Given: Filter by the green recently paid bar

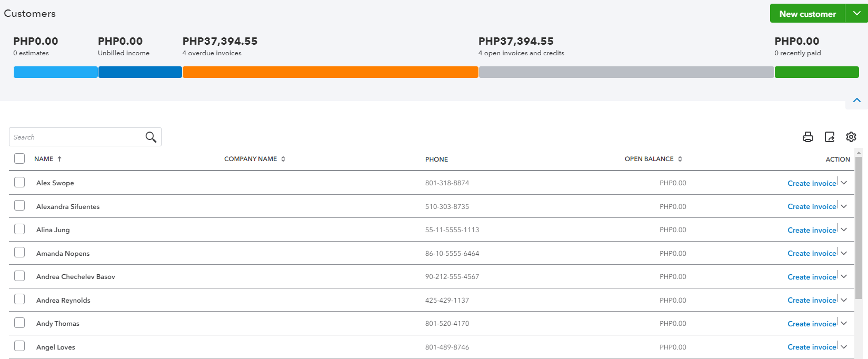Looking at the screenshot, I should coord(816,72).
